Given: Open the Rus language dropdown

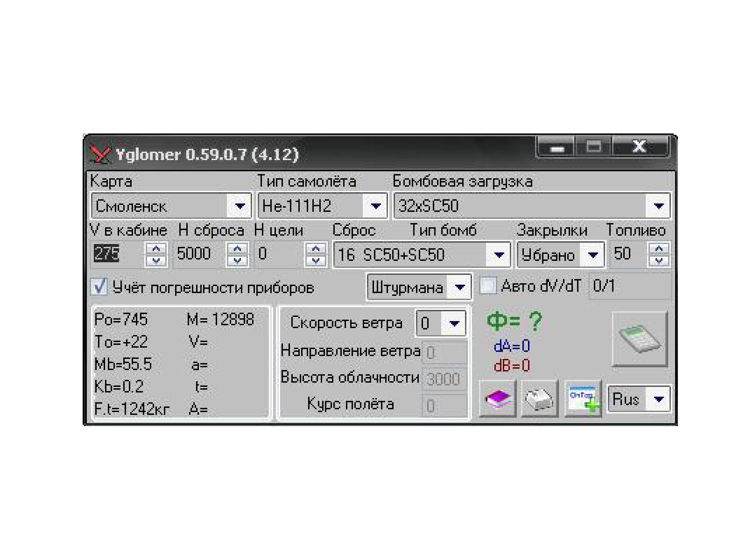Looking at the screenshot, I should [639, 399].
